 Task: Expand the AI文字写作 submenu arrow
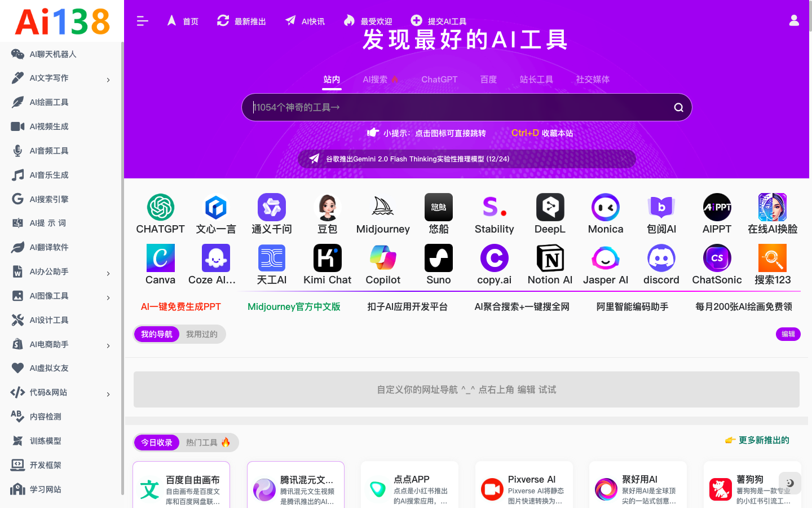108,80
